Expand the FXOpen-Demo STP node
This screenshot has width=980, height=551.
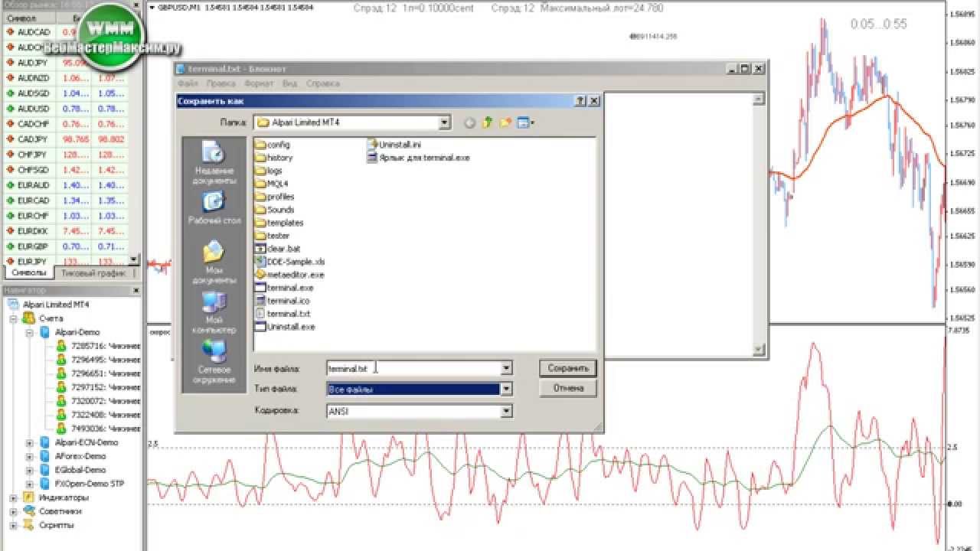pyautogui.click(x=30, y=484)
